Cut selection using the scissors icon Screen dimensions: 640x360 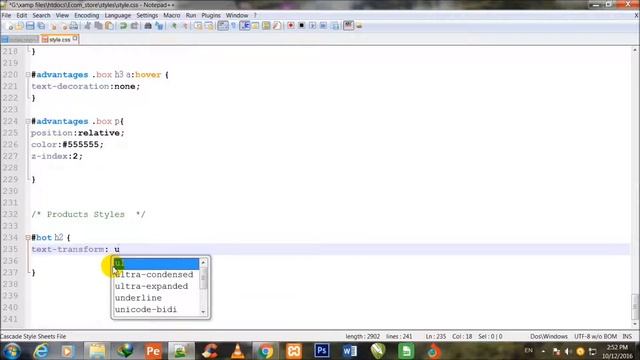click(x=87, y=26)
